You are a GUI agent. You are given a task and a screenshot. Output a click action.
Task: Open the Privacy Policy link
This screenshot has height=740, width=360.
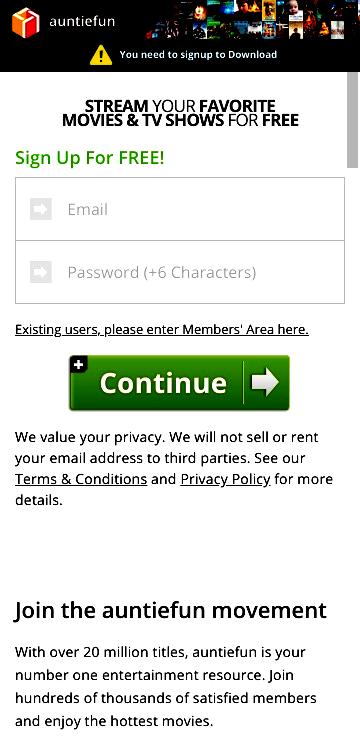coord(226,479)
